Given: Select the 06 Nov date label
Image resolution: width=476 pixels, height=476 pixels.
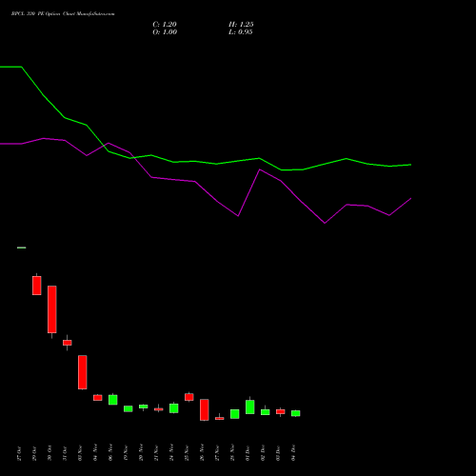Looking at the screenshot, I should (110, 453).
